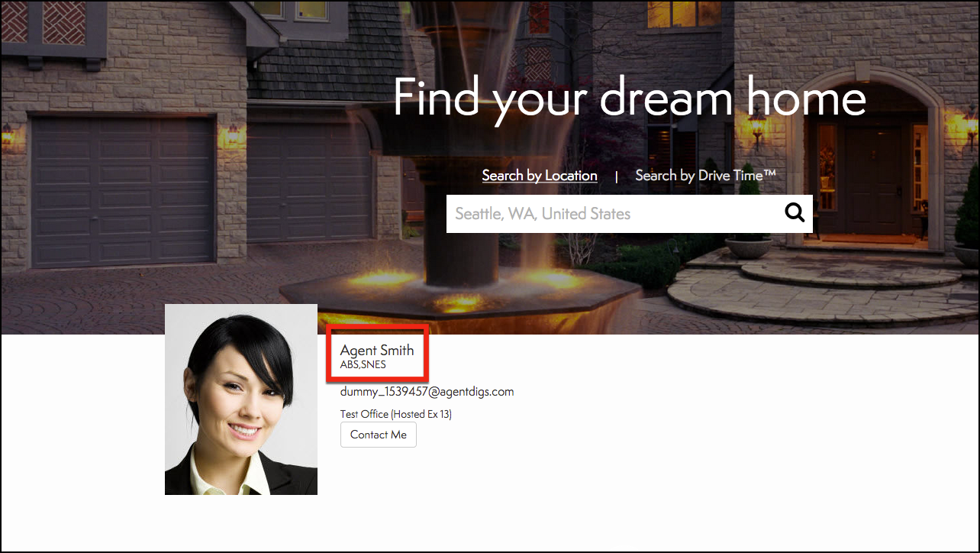Open the dummy_1539457@agentdigs.com email link
The height and width of the screenshot is (553, 980).
click(427, 392)
